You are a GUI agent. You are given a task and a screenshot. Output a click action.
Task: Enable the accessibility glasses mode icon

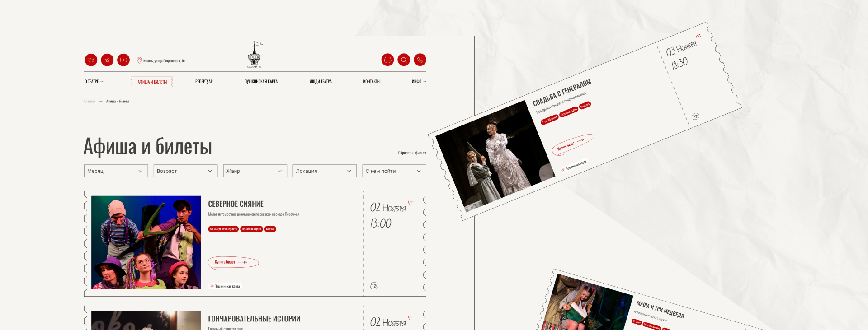click(x=387, y=60)
